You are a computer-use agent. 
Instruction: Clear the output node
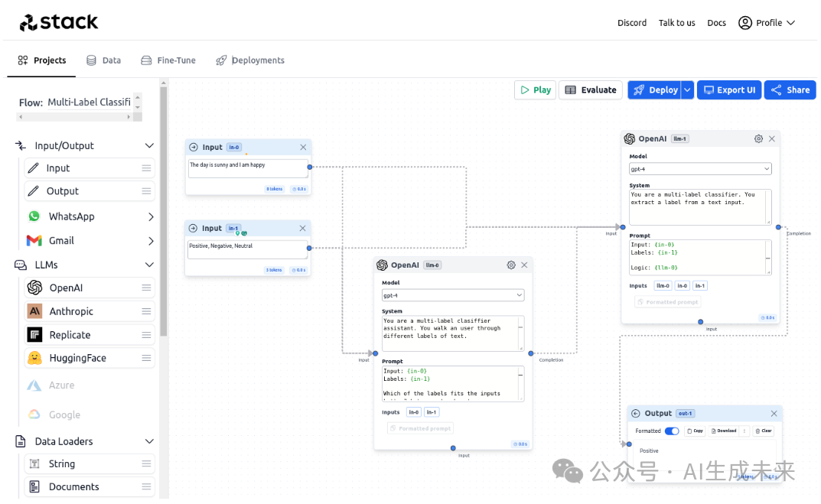(764, 431)
